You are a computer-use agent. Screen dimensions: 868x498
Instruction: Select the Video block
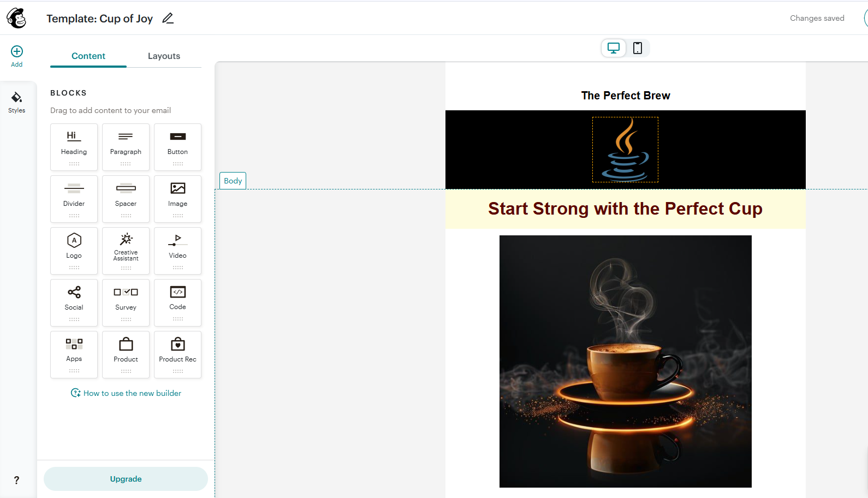pos(177,251)
